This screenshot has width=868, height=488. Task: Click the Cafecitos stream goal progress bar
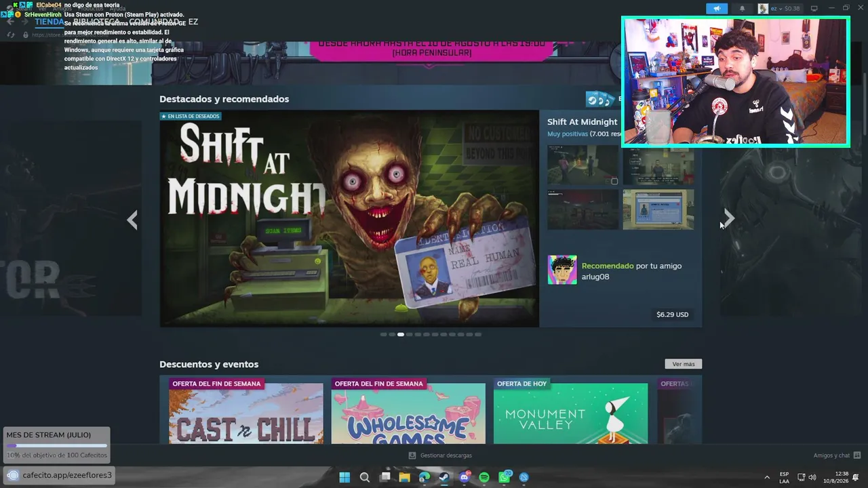(x=56, y=445)
